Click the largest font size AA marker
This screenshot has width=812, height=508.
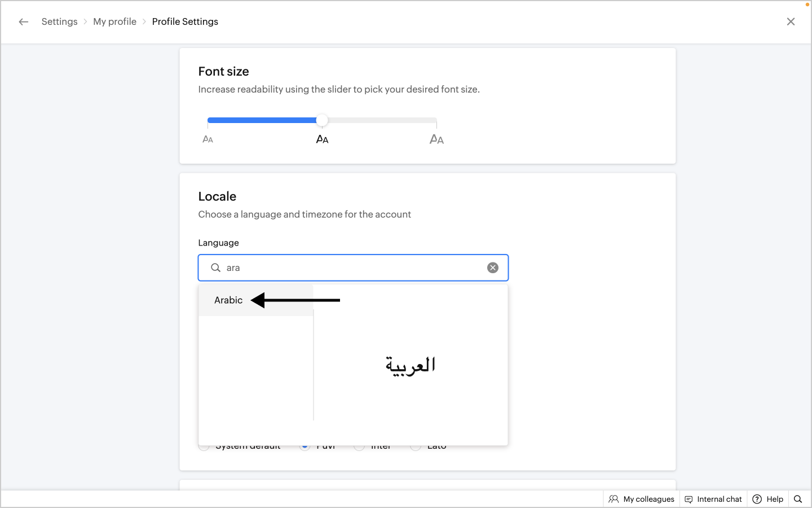point(436,139)
